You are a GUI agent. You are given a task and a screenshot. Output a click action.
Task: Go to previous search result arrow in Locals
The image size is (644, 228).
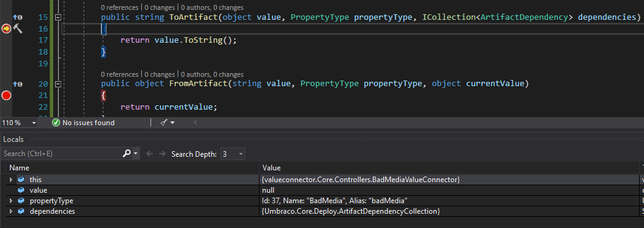point(149,154)
